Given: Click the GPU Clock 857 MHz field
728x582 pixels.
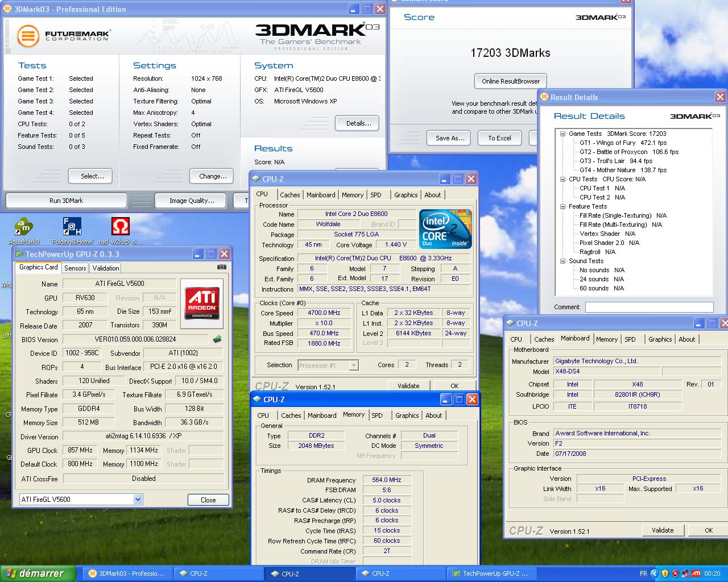Looking at the screenshot, I should [80, 450].
